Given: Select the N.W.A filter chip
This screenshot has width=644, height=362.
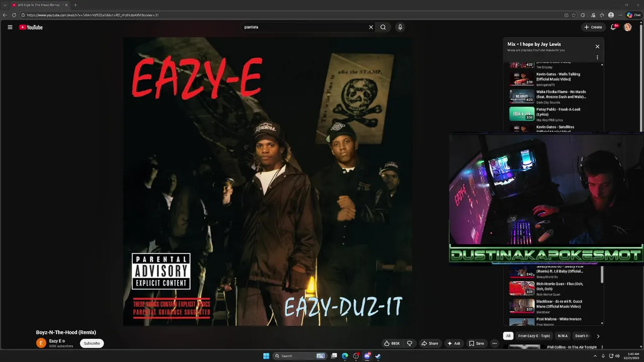Looking at the screenshot, I should coord(562,336).
